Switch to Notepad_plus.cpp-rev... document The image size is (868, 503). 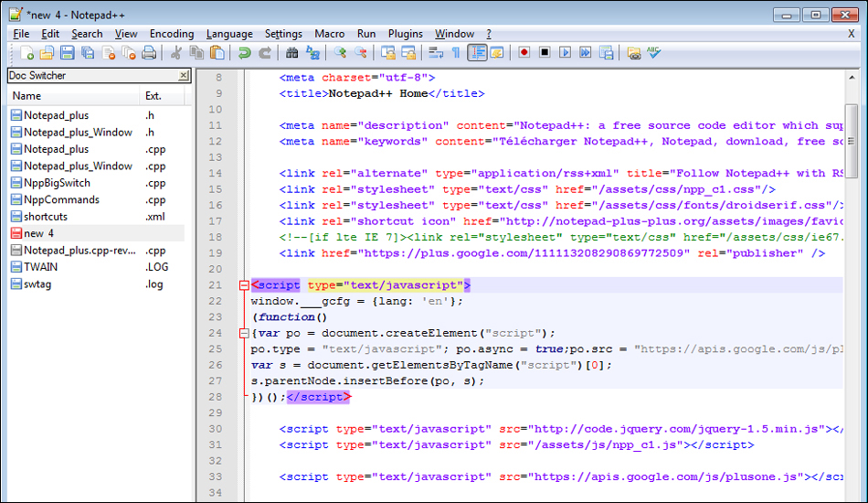click(x=96, y=251)
